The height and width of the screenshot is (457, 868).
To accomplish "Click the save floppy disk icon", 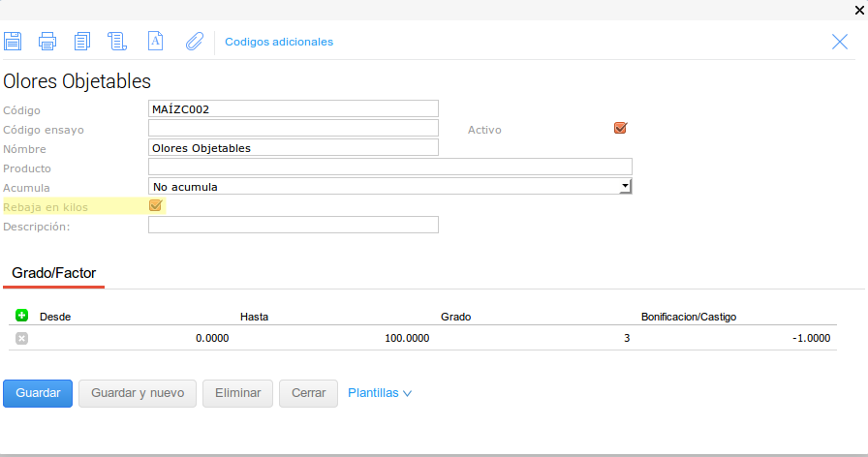I will [x=13, y=41].
